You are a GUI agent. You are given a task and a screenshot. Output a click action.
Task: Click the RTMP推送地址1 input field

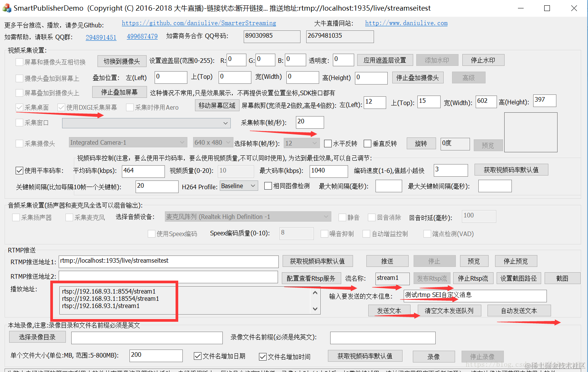(169, 262)
